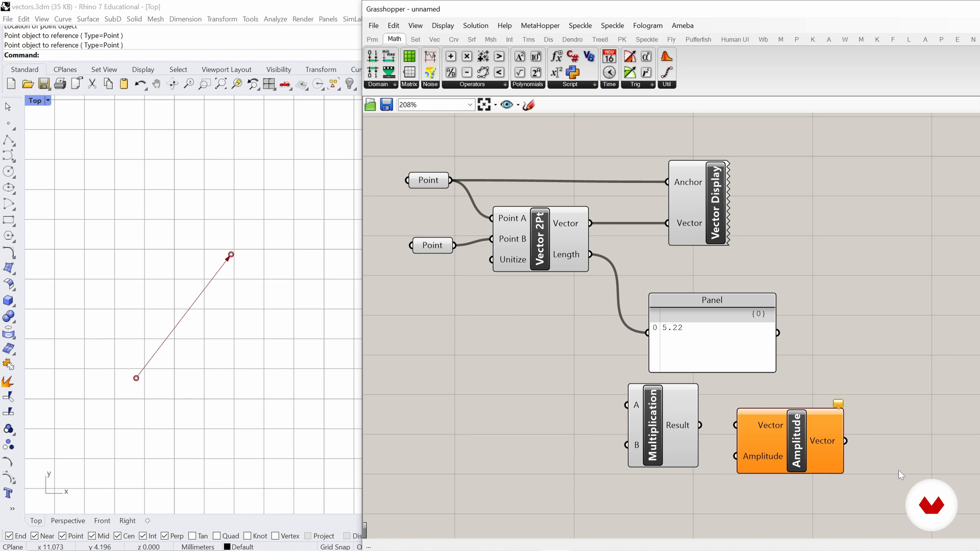This screenshot has width=980, height=551.
Task: Enable the Quad osnap checkbox
Action: [x=216, y=536]
